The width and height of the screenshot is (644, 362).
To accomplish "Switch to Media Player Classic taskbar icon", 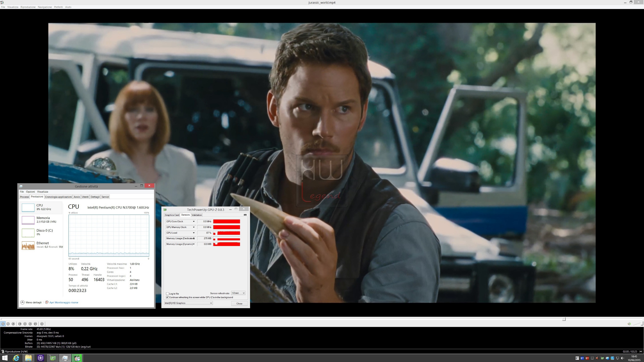I will [77, 358].
